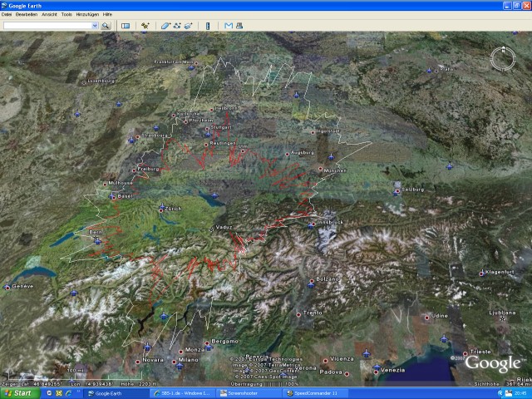Switch to SpeedCommander 11 taskbar button
The image size is (532, 399).
coord(315,393)
